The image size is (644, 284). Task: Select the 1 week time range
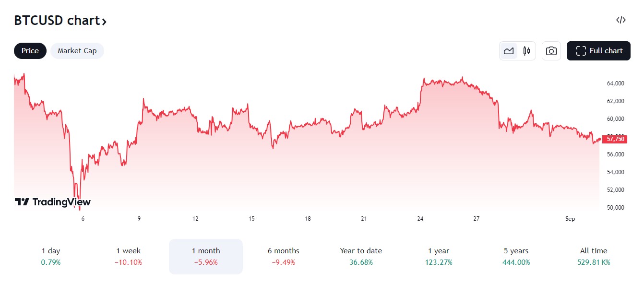click(129, 256)
